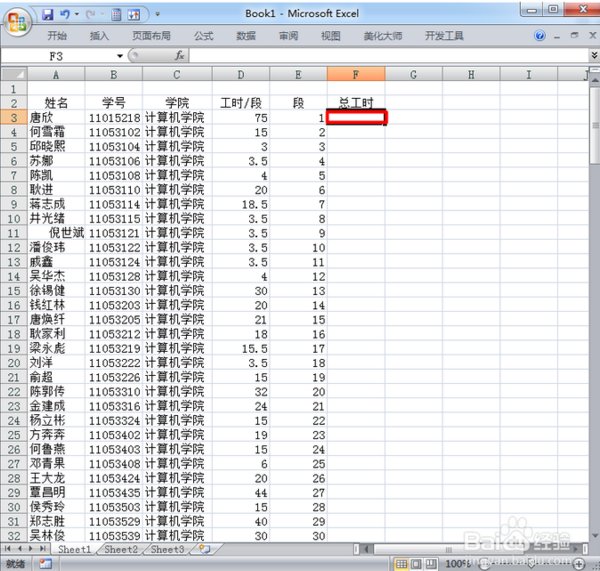Click the 姓名 header cell

pos(56,103)
